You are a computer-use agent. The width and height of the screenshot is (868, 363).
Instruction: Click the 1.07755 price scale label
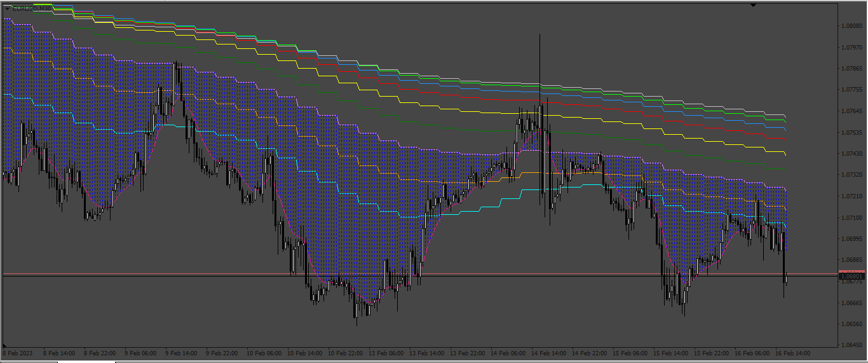click(x=851, y=90)
